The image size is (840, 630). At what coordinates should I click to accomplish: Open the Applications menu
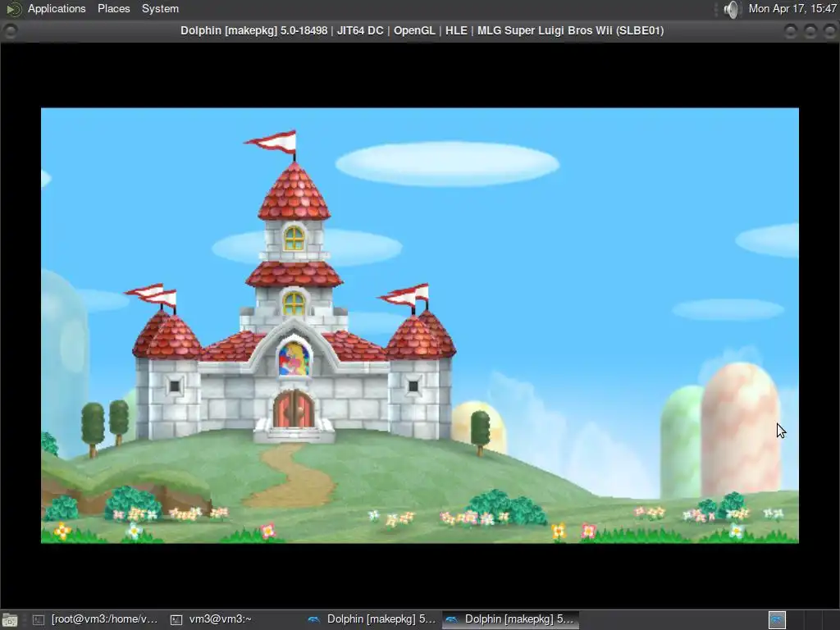[57, 8]
